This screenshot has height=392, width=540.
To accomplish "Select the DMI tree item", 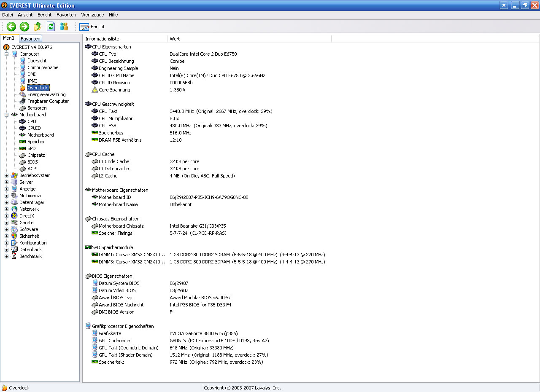I will [x=32, y=74].
